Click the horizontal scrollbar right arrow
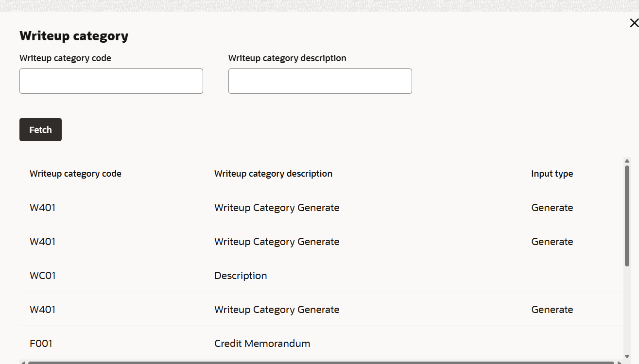The image size is (639, 364). click(620, 362)
